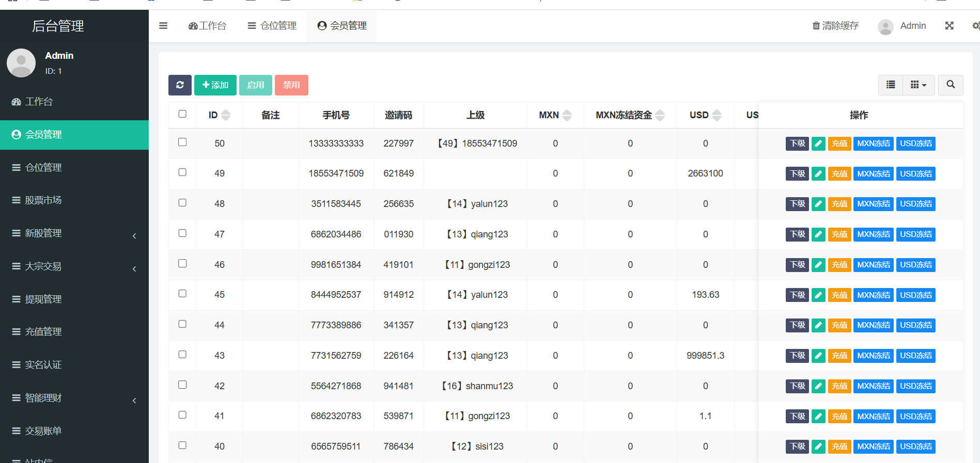
Task: Click the refresh icon button in the toolbar
Action: 180,85
